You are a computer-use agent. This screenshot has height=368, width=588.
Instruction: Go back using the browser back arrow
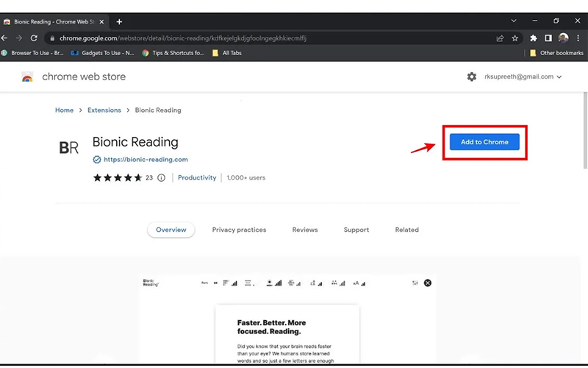click(x=4, y=38)
